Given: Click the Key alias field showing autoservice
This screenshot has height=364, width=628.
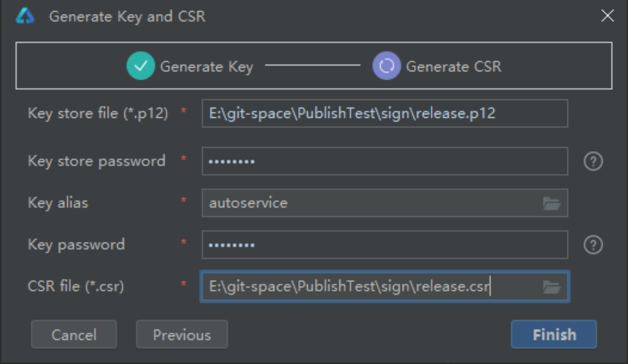Looking at the screenshot, I should (369, 203).
